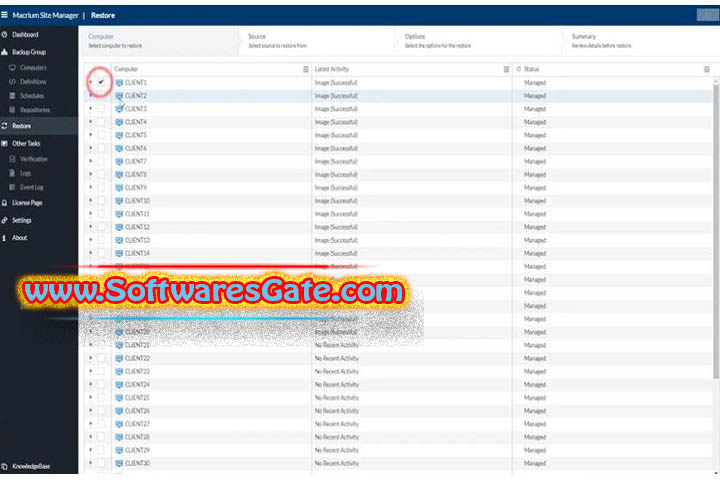Open the About page
Screen dimensions: 720x480
19,238
